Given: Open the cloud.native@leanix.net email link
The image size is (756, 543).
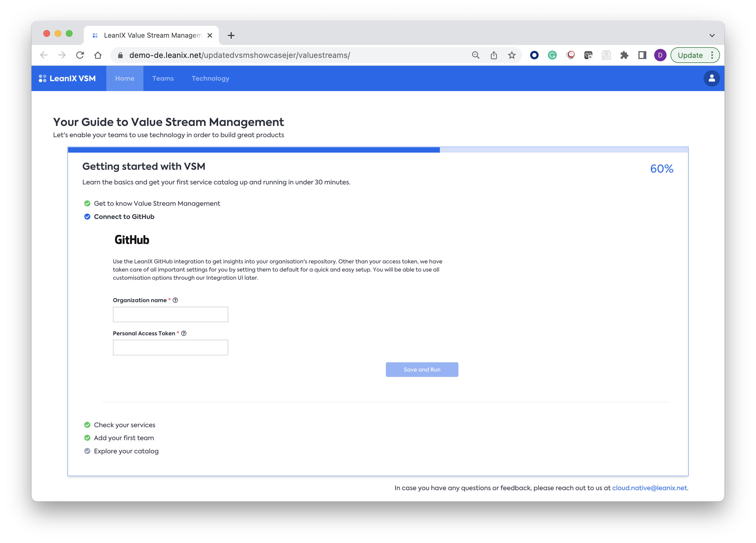Looking at the screenshot, I should [x=649, y=488].
